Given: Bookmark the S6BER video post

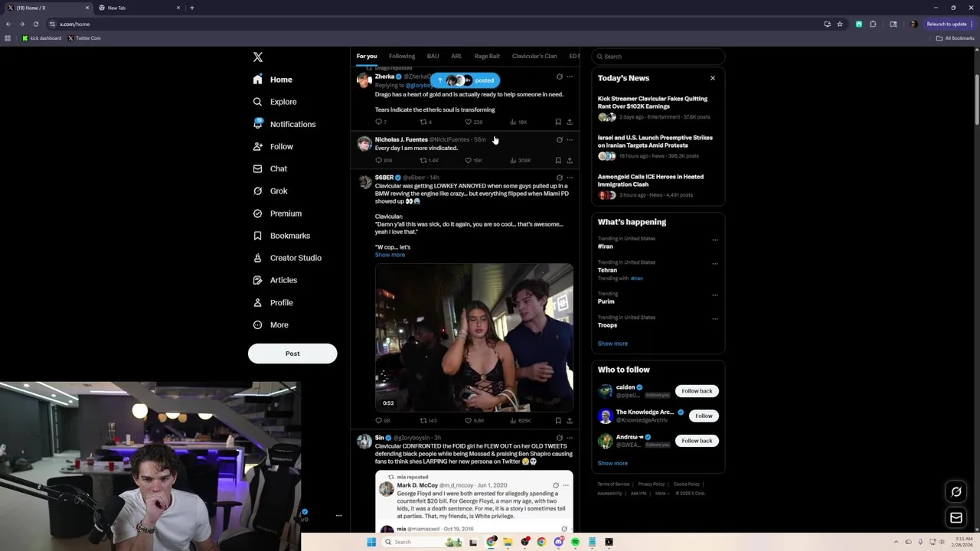Looking at the screenshot, I should pyautogui.click(x=558, y=420).
